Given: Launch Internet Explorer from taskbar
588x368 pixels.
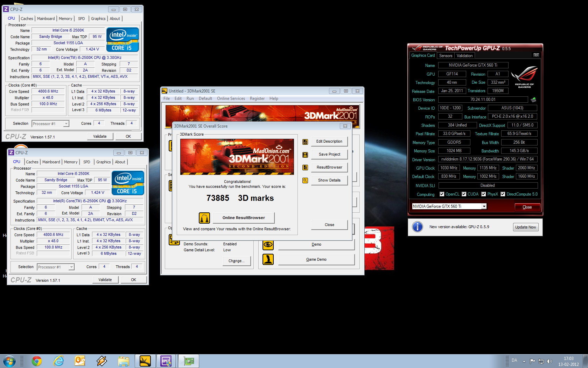Looking at the screenshot, I should (x=58, y=361).
